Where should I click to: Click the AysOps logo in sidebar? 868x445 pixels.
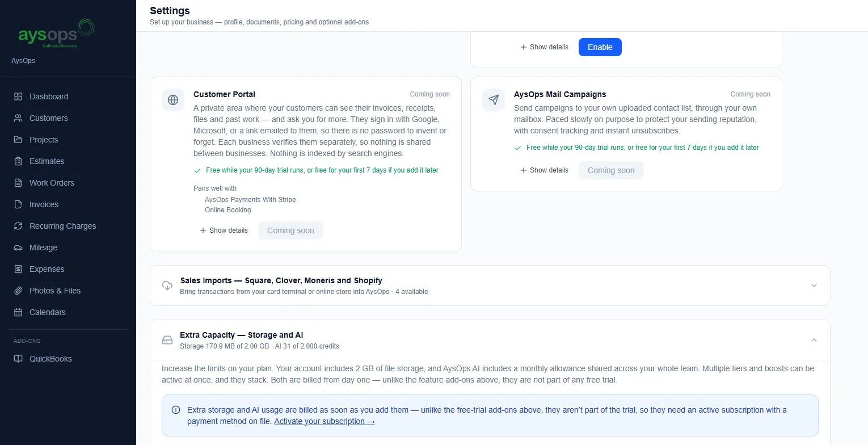coord(56,33)
